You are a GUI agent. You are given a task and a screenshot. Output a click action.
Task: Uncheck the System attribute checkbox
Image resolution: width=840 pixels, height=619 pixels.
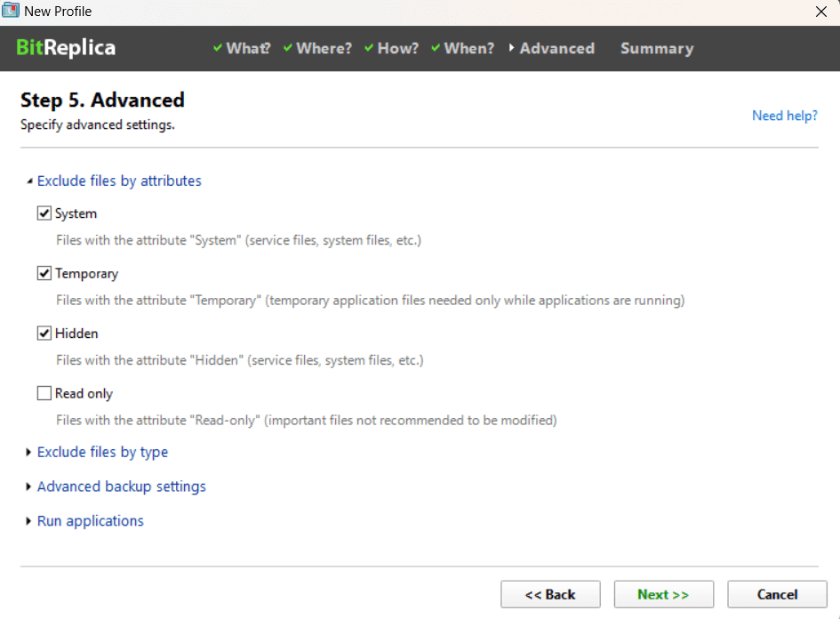coord(44,213)
